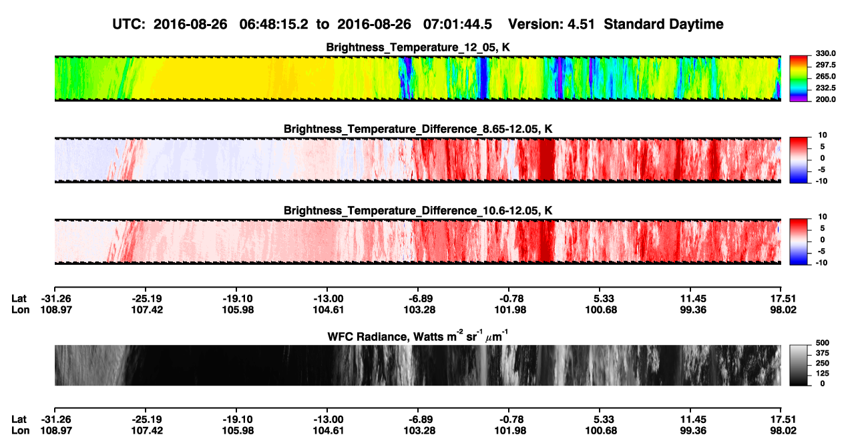Image resolution: width=868 pixels, height=445 pixels.
Task: Click the 250 tick label on the grayscale colorbar
Action: (822, 363)
